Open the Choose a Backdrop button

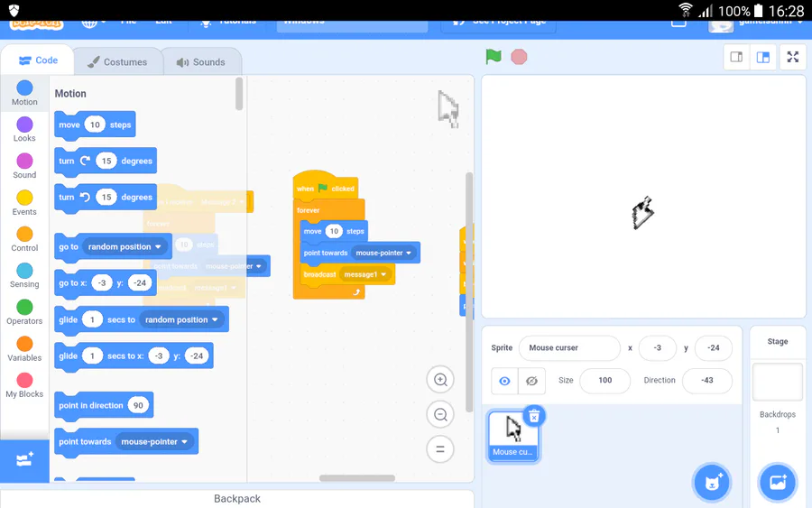point(778,482)
